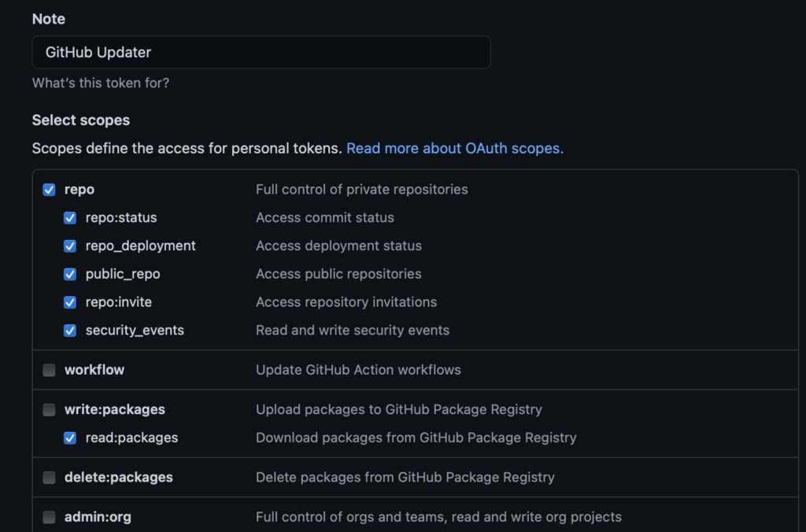Uncheck the read:packages scope
The image size is (806, 532).
click(69, 438)
